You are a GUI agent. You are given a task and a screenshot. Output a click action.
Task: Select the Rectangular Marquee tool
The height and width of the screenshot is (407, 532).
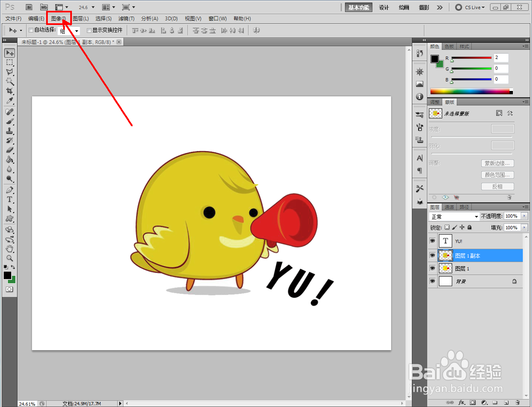click(10, 62)
